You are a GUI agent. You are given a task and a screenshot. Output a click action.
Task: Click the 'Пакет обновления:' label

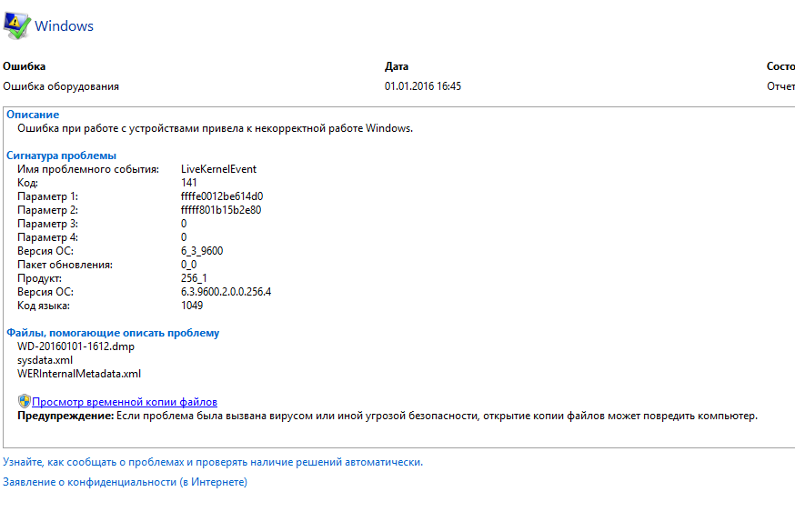[x=65, y=265]
